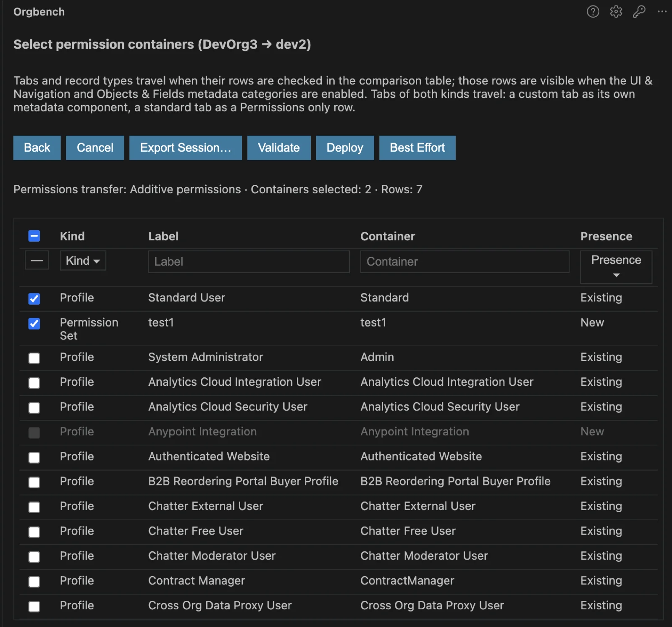Click the 'System Administrator' label cell
Viewport: 672px width, 627px height.
point(206,357)
